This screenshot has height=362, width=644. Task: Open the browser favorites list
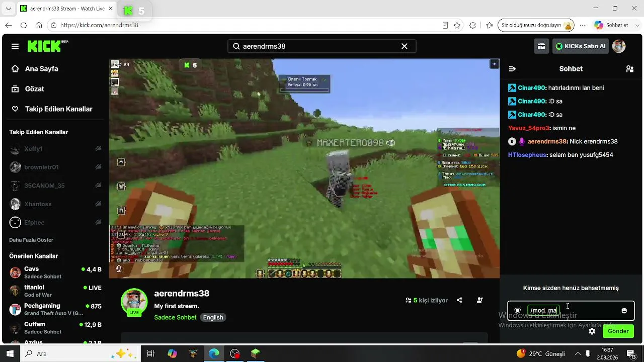tap(490, 25)
